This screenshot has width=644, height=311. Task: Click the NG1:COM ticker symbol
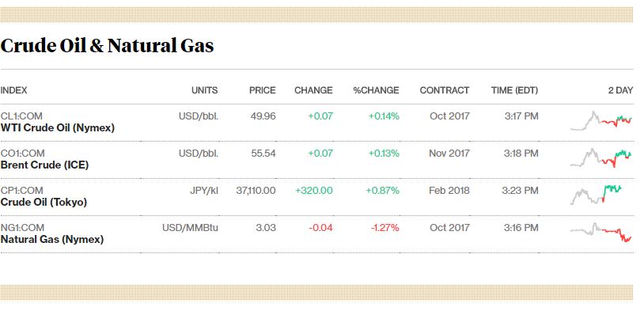(22, 227)
